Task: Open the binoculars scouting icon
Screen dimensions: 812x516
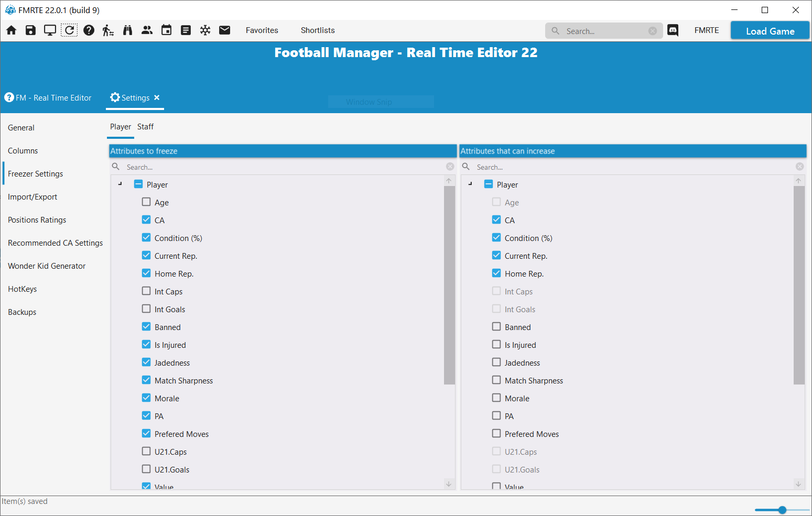Action: click(x=127, y=30)
